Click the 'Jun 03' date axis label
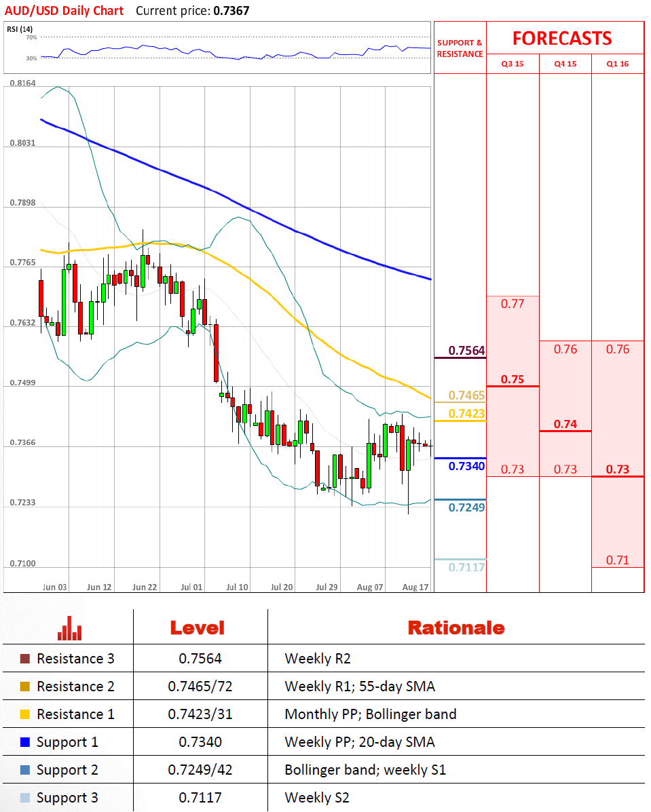The height and width of the screenshot is (812, 651). click(x=54, y=587)
